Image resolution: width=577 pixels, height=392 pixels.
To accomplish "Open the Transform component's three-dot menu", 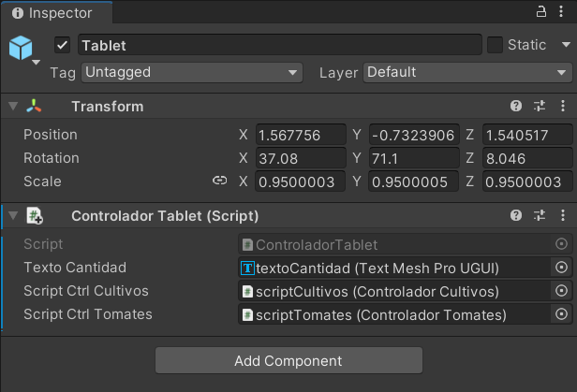I will pyautogui.click(x=563, y=106).
